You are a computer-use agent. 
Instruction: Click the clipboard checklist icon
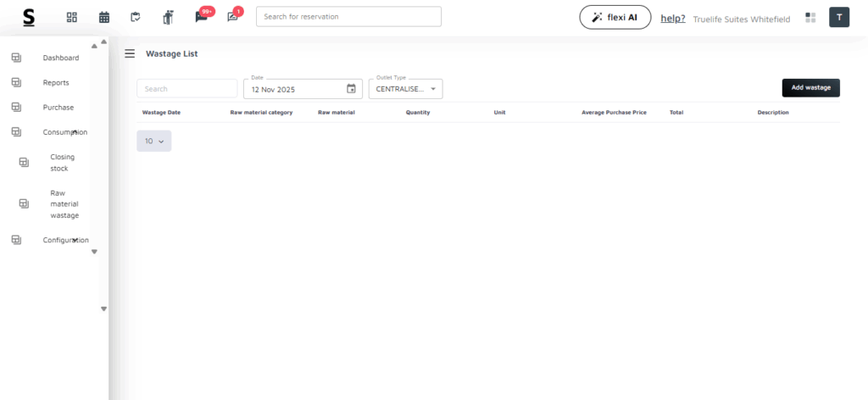tap(136, 17)
